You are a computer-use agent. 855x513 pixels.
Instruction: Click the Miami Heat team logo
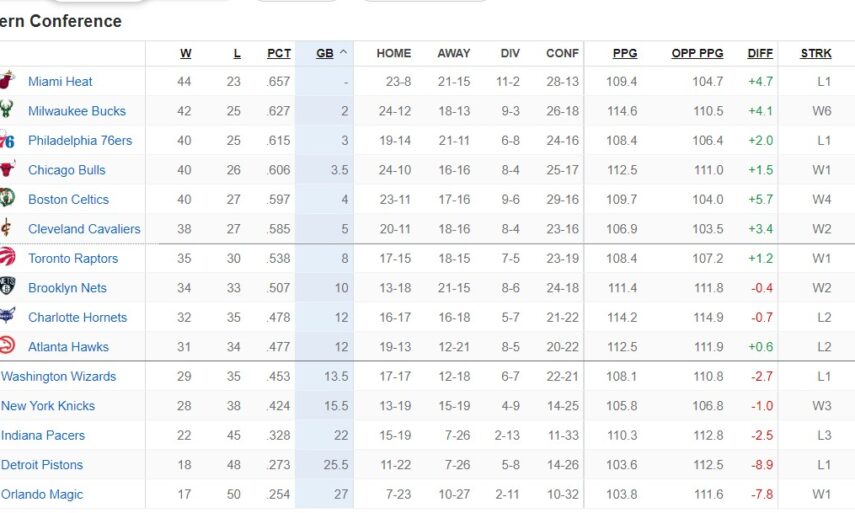pos(8,82)
